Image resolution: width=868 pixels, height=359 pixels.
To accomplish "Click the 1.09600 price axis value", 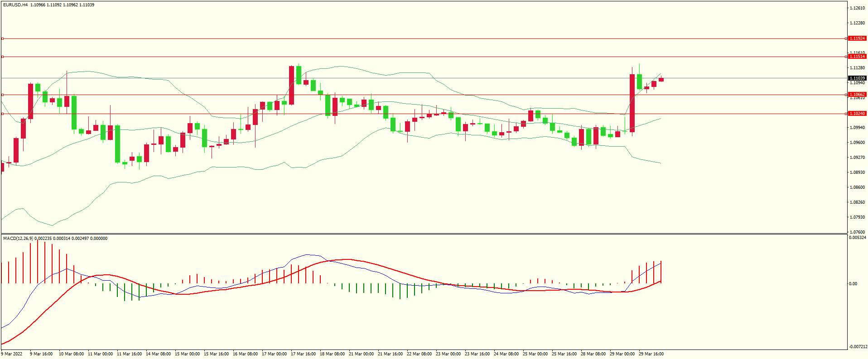I will [857, 143].
